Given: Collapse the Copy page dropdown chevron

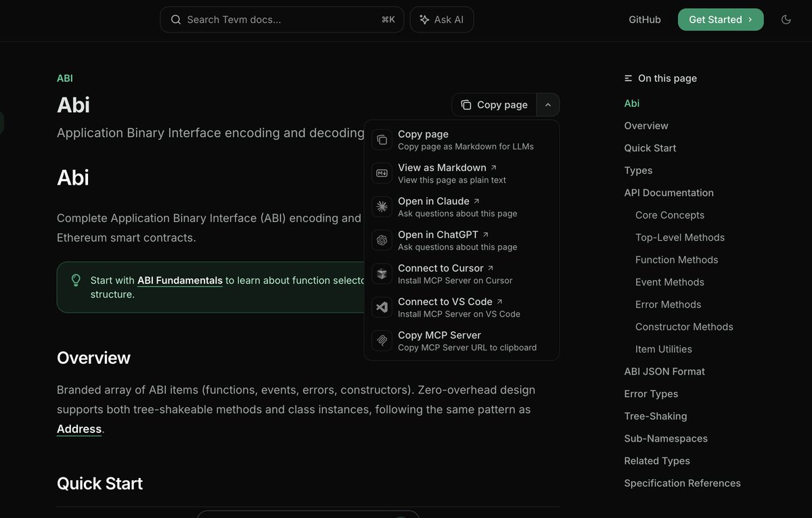Looking at the screenshot, I should [548, 105].
